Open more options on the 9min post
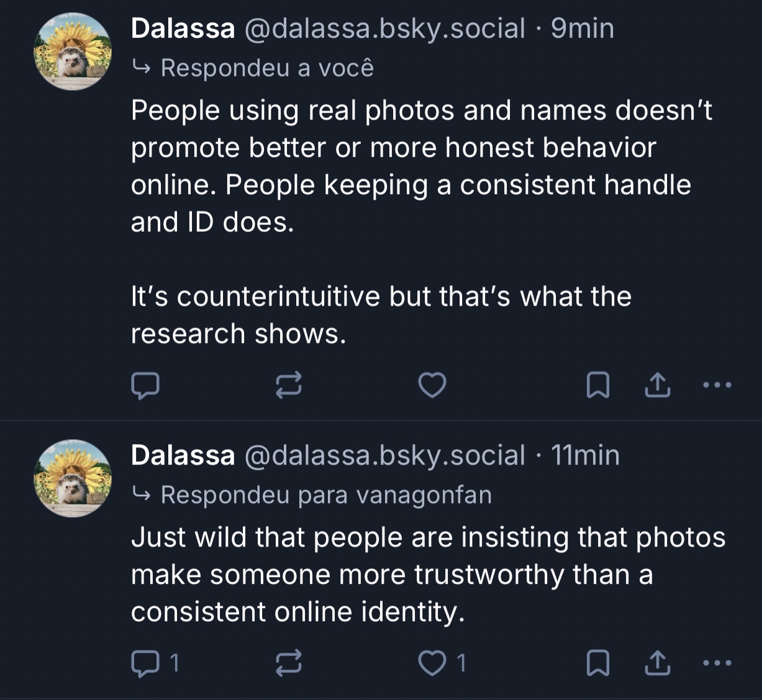 tap(717, 386)
